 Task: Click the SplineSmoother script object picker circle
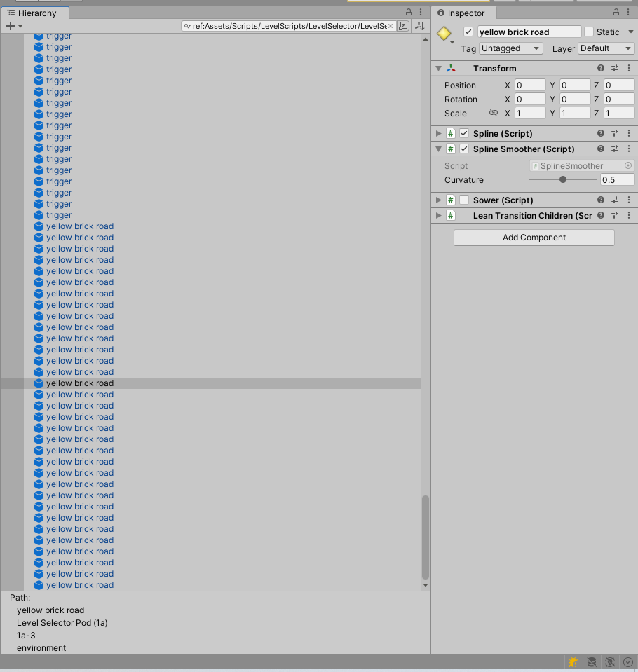[x=628, y=165]
